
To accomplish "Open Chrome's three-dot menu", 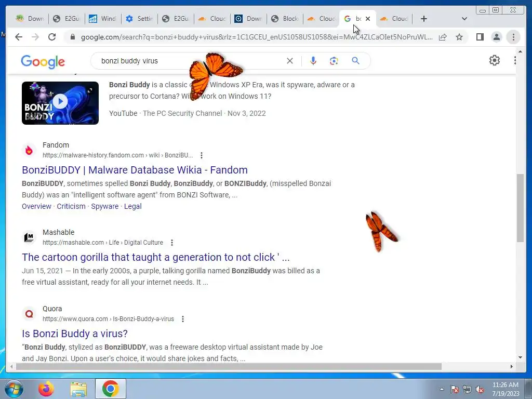I will pyautogui.click(x=513, y=37).
